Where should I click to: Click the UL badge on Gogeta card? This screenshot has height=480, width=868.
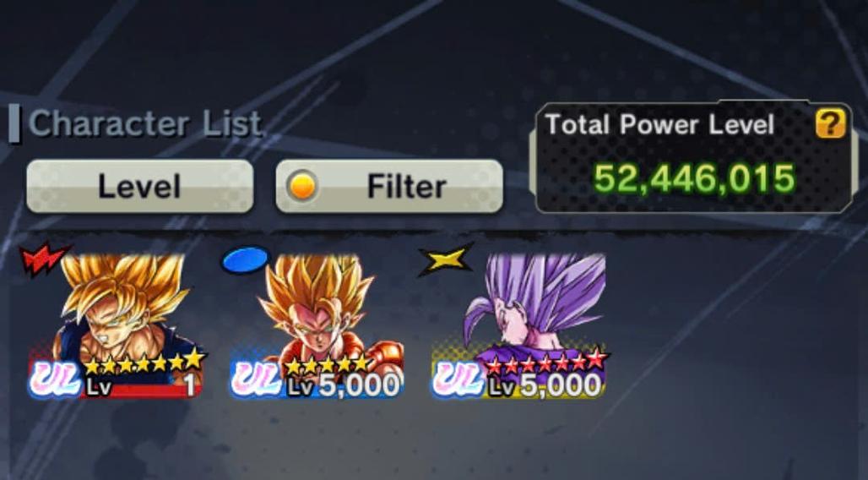[257, 379]
